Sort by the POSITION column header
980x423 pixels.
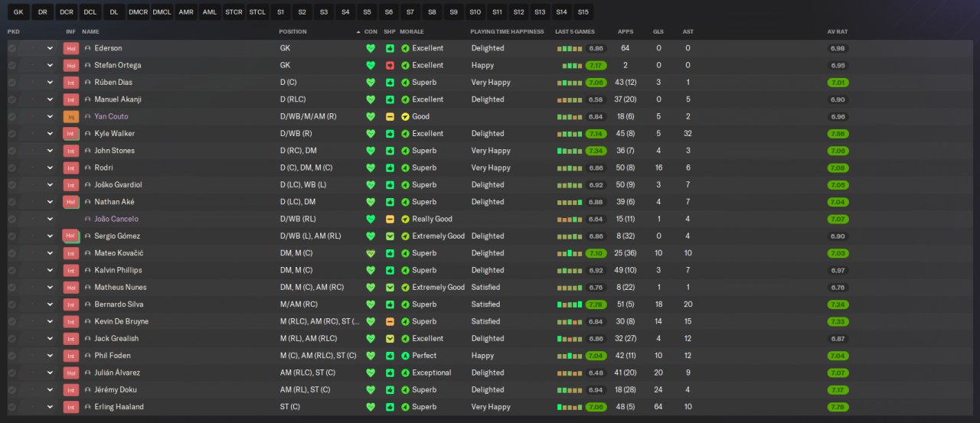pos(293,32)
